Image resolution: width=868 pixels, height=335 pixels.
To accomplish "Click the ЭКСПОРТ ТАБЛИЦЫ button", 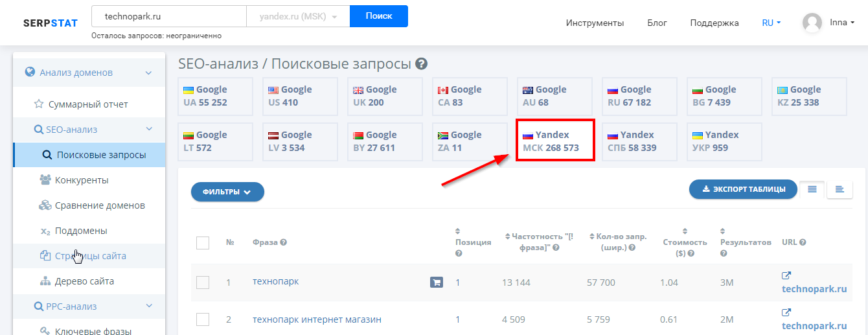I will point(743,189).
